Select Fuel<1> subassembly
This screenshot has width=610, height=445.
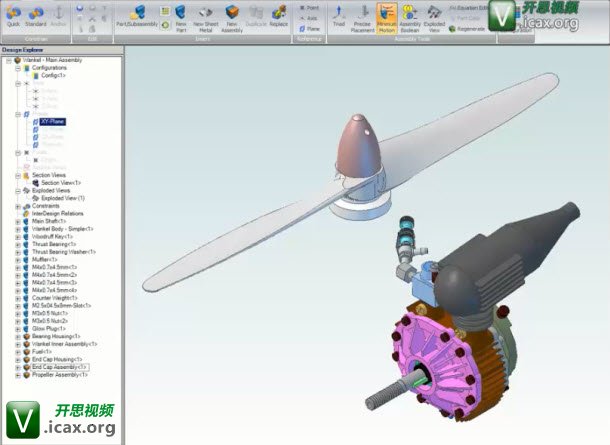[42, 352]
